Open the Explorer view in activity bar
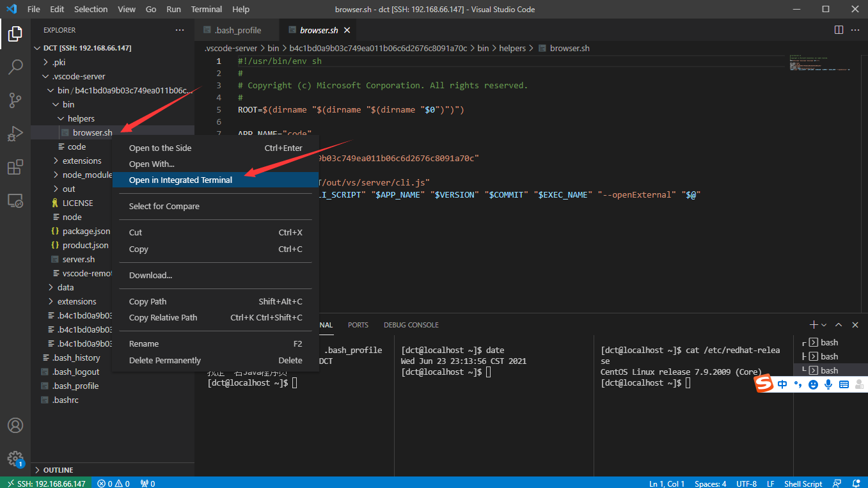 point(15,33)
